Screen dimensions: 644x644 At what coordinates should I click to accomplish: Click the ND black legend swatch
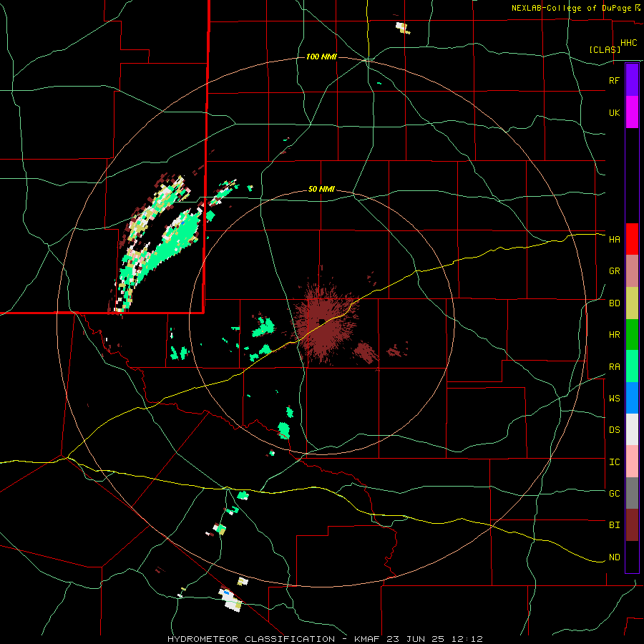pyautogui.click(x=632, y=557)
